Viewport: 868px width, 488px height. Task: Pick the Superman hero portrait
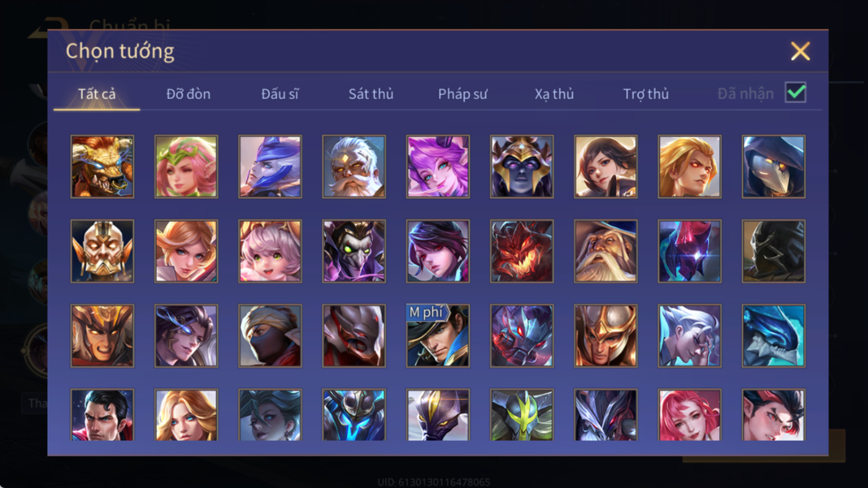102,414
